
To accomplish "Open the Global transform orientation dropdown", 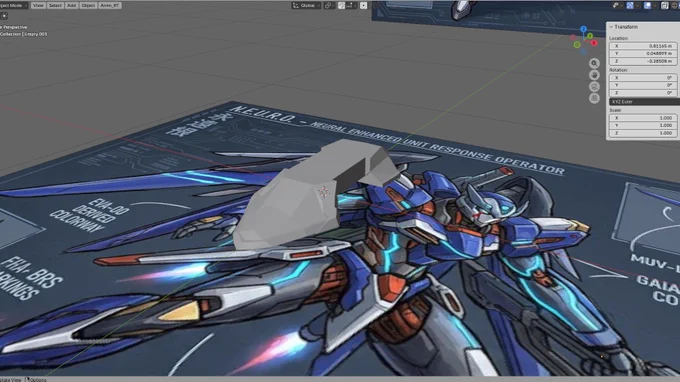I will [306, 5].
